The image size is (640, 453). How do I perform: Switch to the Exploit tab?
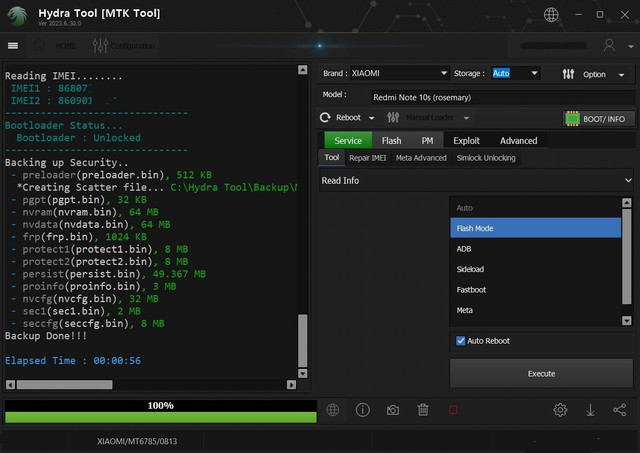point(466,140)
